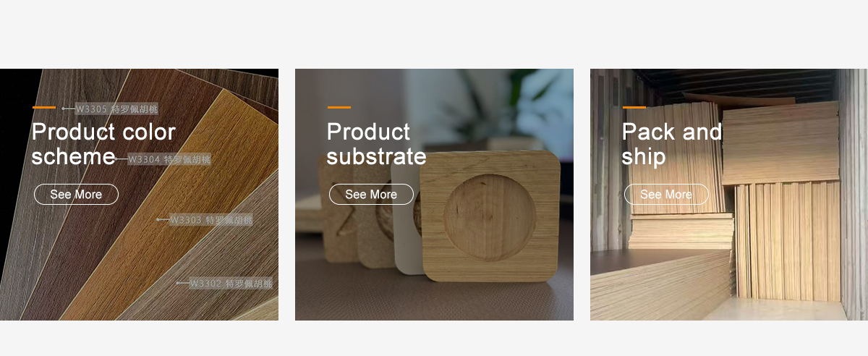The width and height of the screenshot is (868, 356).
Task: Click orange accent bar above Product substrate
Action: tap(339, 107)
